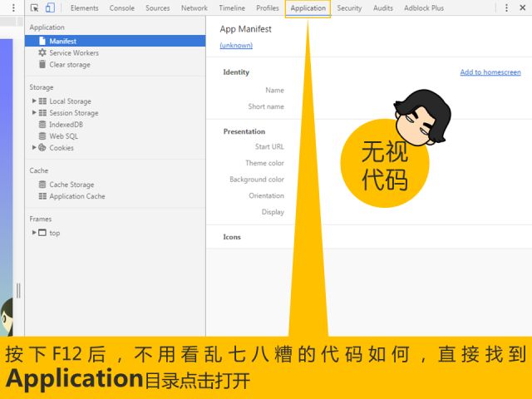Click the Presentation section heading

[x=244, y=131]
